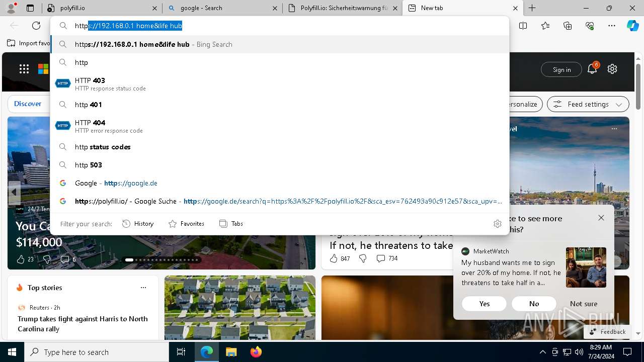Open address bar search settings gear
The height and width of the screenshot is (362, 644).
(498, 224)
